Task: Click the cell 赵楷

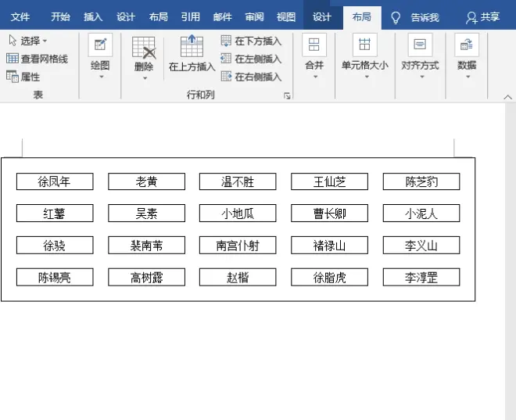Action: click(238, 277)
